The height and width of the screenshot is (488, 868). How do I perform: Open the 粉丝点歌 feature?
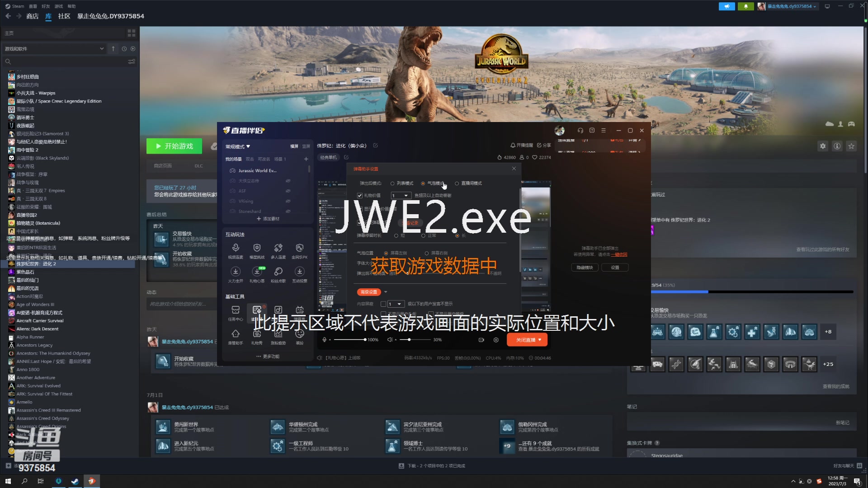[x=278, y=275]
